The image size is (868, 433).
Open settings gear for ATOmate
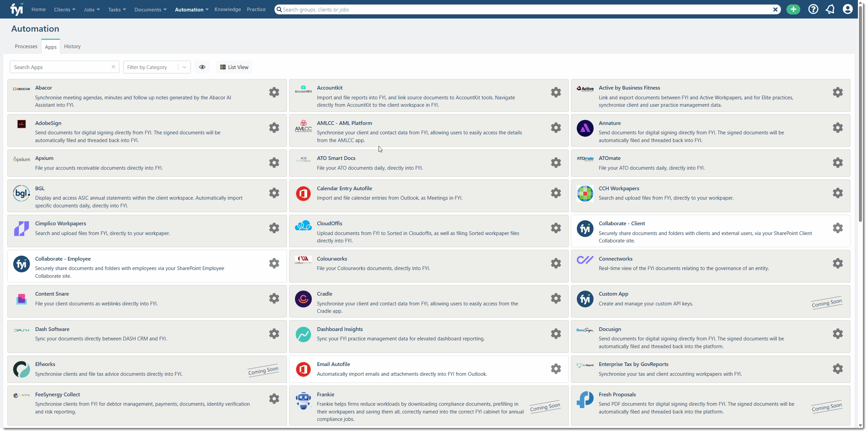click(x=838, y=163)
